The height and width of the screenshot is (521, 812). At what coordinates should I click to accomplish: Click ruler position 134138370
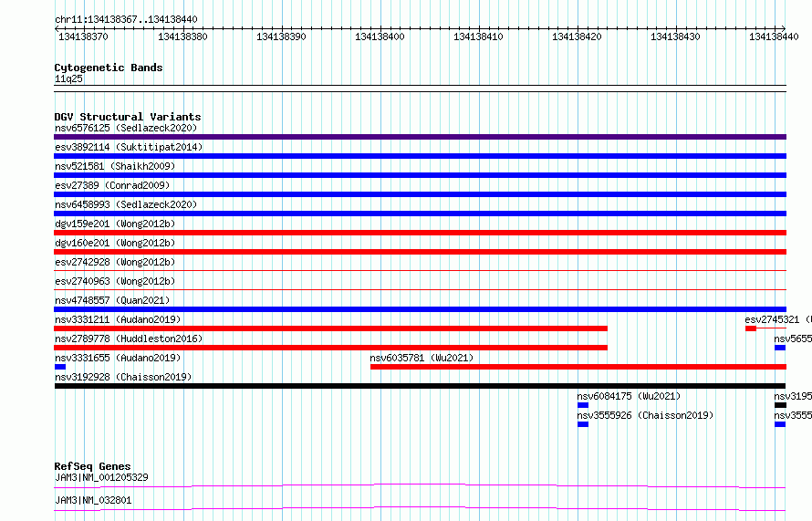coord(83,36)
